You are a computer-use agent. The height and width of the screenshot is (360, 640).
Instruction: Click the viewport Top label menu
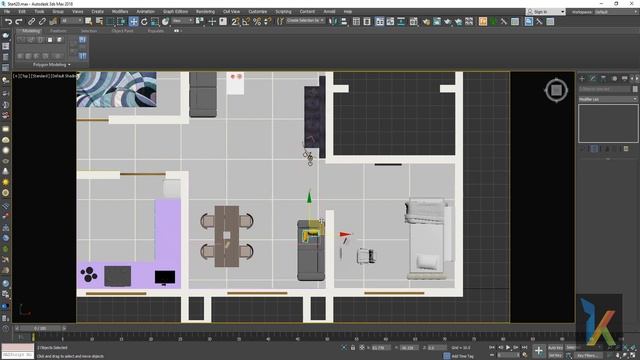(x=25, y=76)
